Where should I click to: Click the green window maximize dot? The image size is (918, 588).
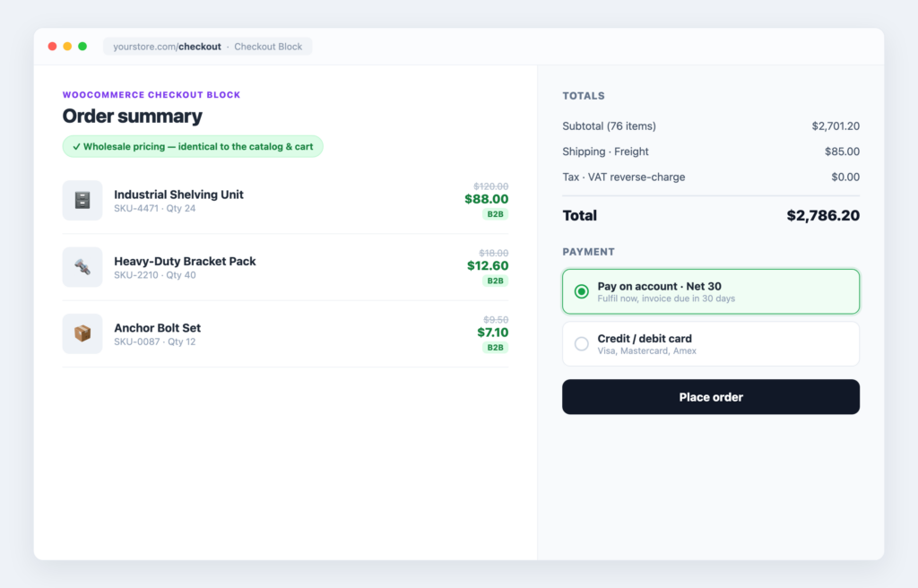(x=82, y=47)
